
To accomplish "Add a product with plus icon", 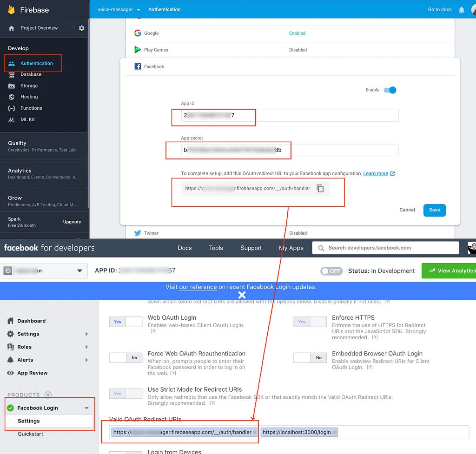I will [48, 395].
